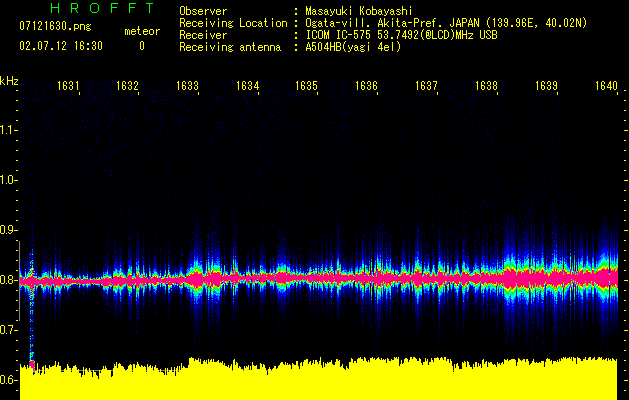Image resolution: width=629 pixels, height=400 pixels.
Task: Click the 0.8 kHz axis label
Action: tap(9, 280)
